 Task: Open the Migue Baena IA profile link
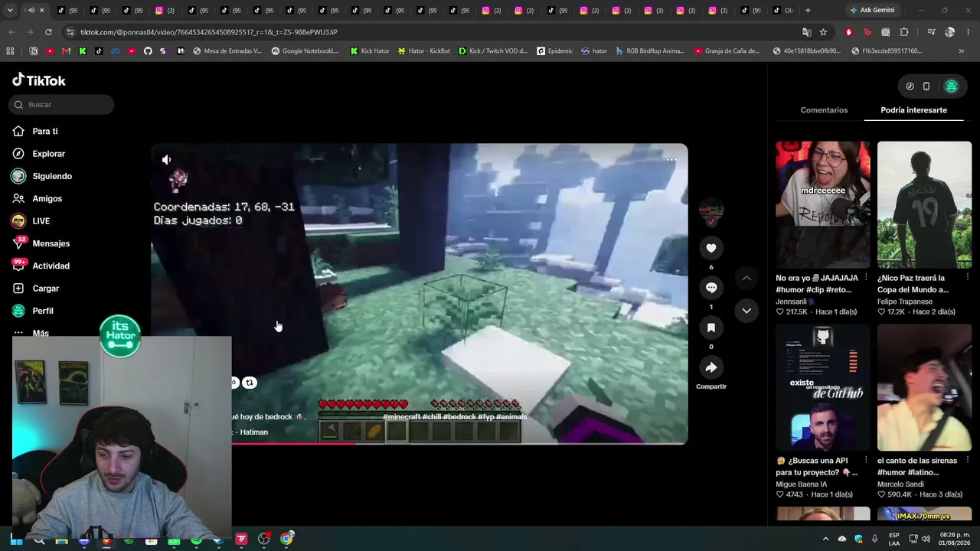(x=802, y=484)
